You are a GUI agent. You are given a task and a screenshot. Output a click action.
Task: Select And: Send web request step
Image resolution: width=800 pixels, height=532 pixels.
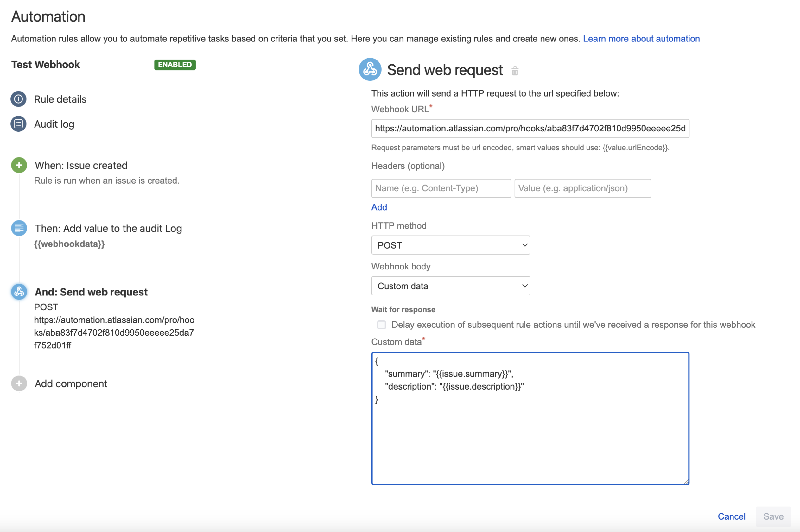click(91, 292)
